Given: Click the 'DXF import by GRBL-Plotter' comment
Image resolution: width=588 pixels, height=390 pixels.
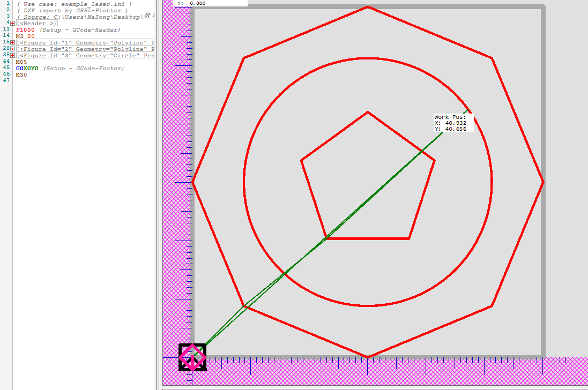Looking at the screenshot, I should tap(72, 10).
